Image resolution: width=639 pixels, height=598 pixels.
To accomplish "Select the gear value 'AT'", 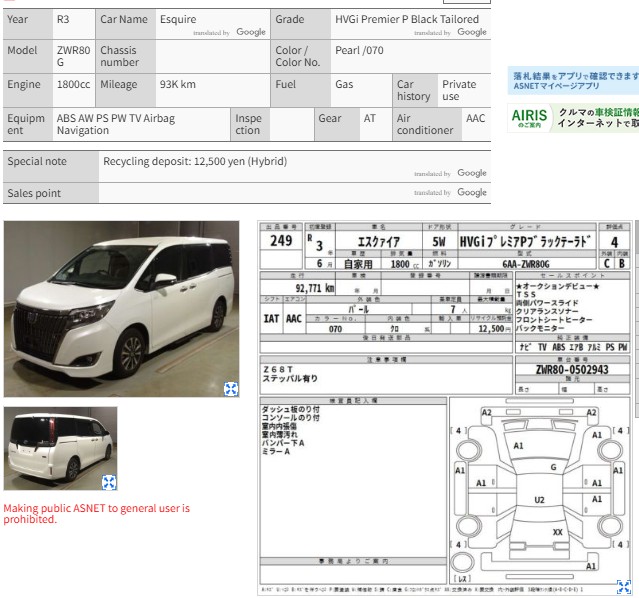I will point(370,118).
